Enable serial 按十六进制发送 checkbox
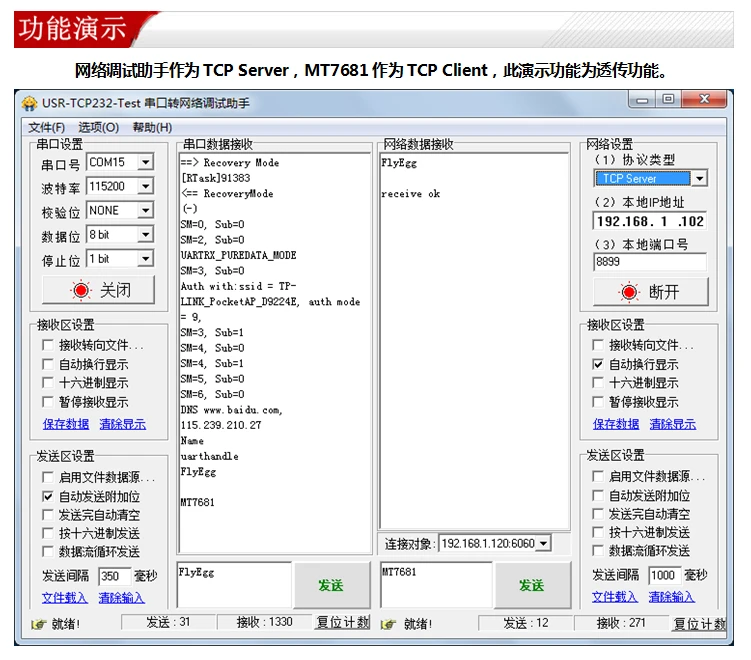 (47, 533)
